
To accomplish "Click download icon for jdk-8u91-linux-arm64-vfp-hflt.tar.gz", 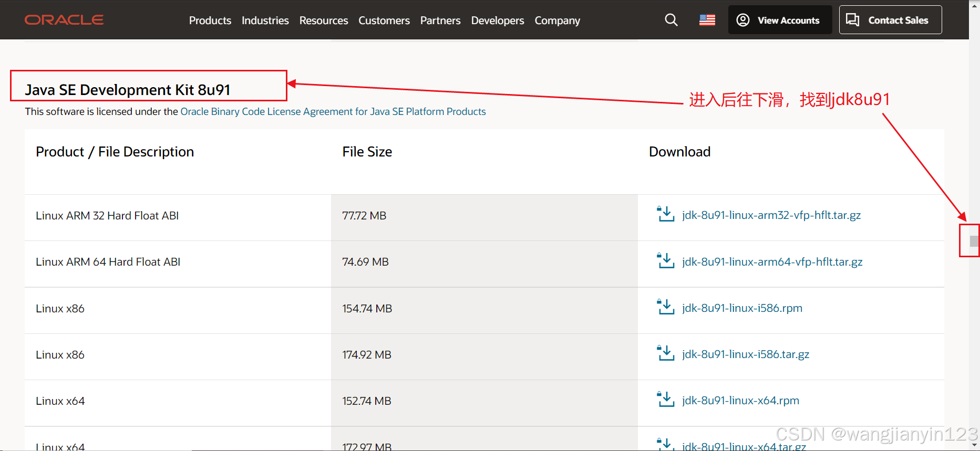I will pyautogui.click(x=666, y=260).
